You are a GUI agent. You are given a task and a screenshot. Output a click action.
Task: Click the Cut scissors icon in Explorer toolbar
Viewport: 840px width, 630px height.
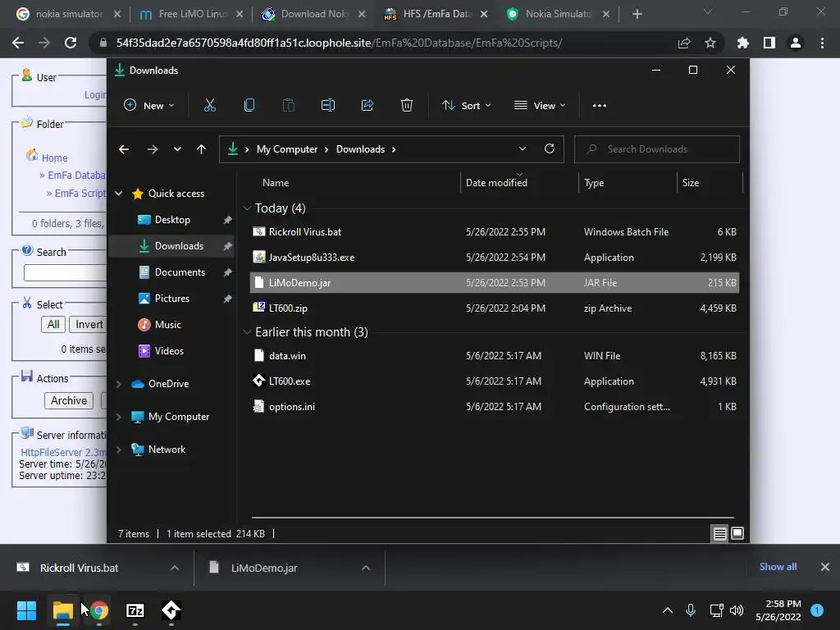coord(209,106)
